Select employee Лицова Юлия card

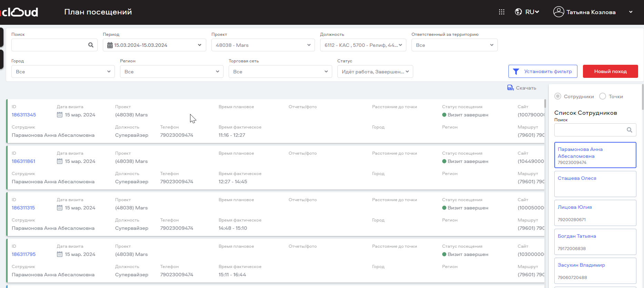[x=595, y=213]
